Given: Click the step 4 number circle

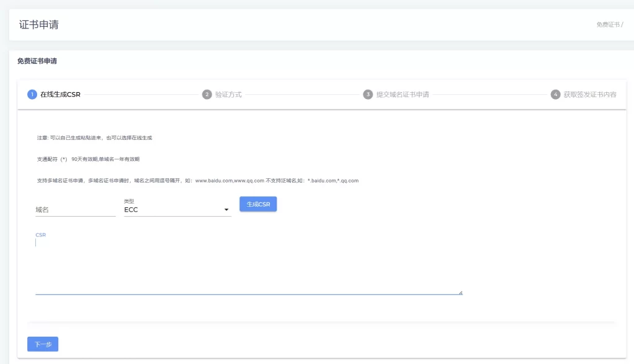Looking at the screenshot, I should [555, 95].
